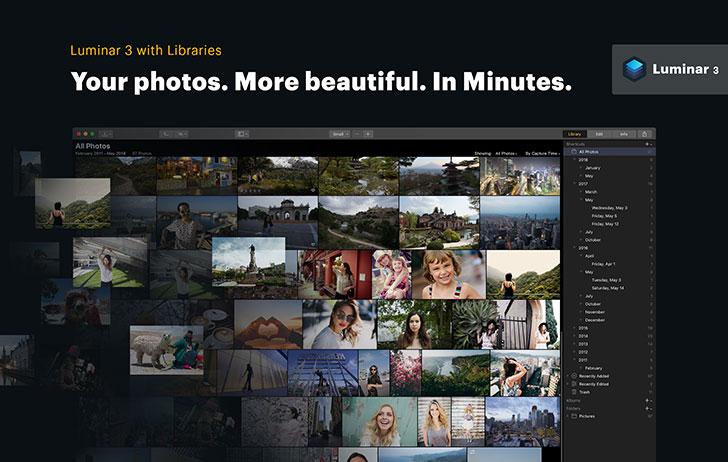Screen dimensions: 728x462
Task: Open the spiky agave plant photo
Action: click(473, 324)
